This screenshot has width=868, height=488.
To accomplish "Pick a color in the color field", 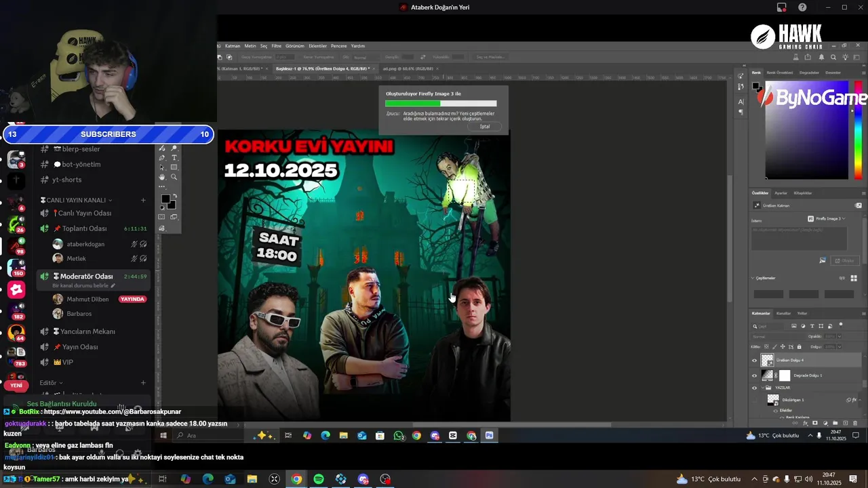I will click(807, 130).
